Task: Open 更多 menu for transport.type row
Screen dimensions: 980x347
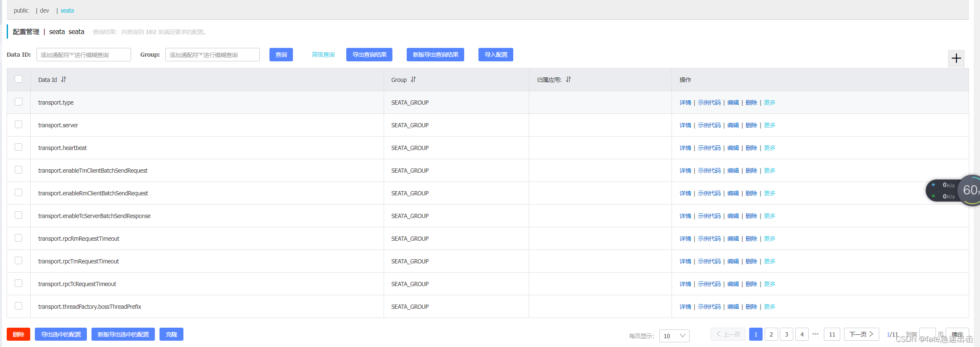Action: tap(770, 103)
